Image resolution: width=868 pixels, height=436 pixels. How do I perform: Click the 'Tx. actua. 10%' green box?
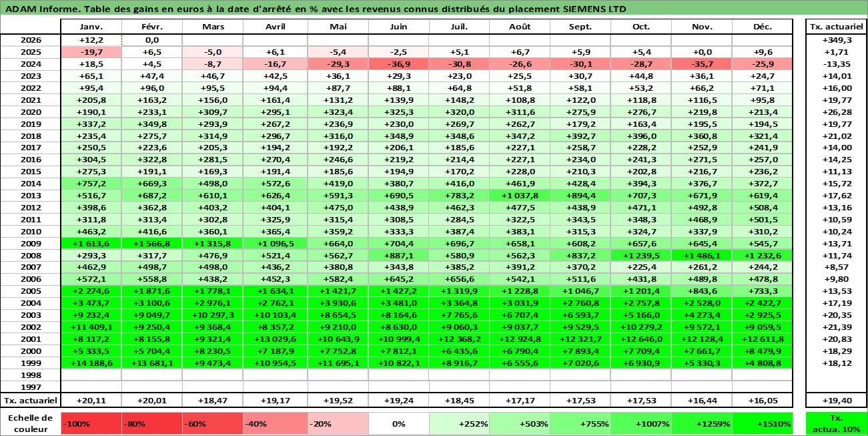click(836, 423)
